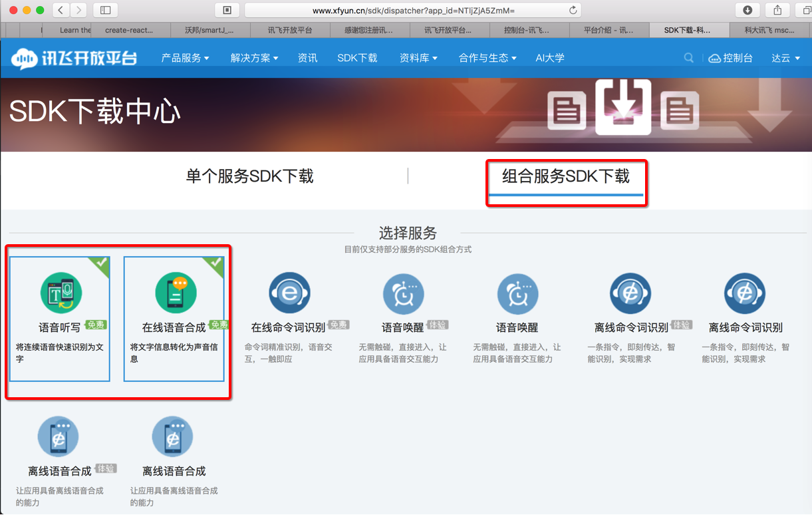Open the AI大学 navigation item
The image size is (812, 515).
pos(550,58)
